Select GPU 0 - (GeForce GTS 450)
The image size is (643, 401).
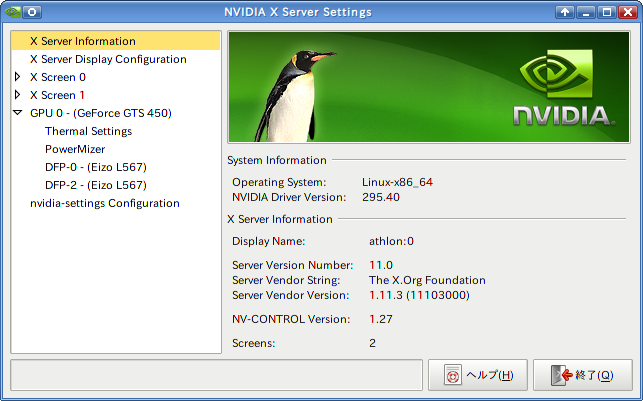tap(101, 113)
